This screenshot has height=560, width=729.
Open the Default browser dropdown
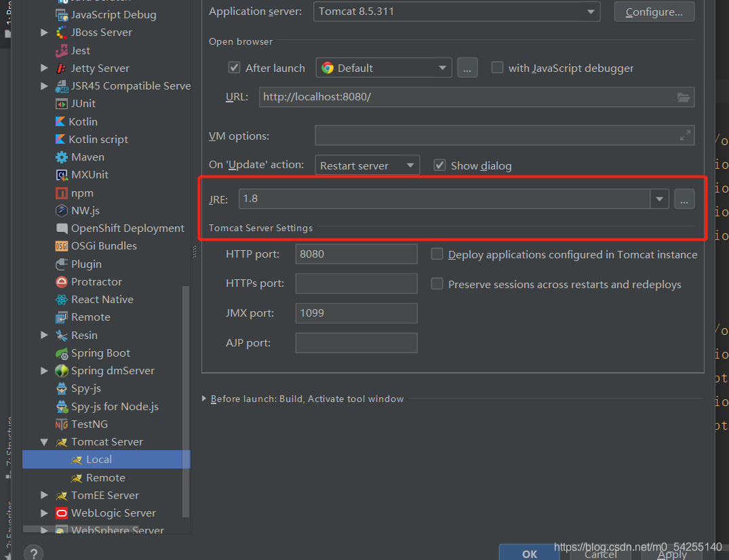tap(384, 68)
